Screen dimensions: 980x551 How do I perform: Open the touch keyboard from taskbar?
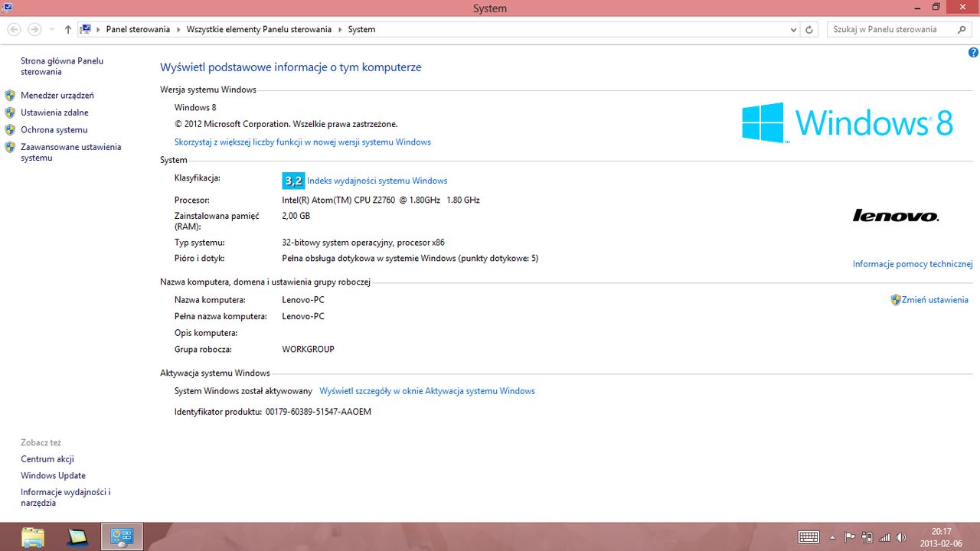[808, 537]
